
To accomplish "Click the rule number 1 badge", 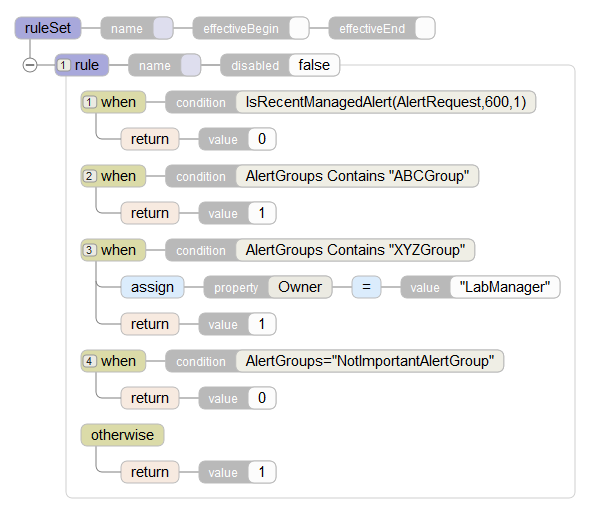I will [x=64, y=65].
